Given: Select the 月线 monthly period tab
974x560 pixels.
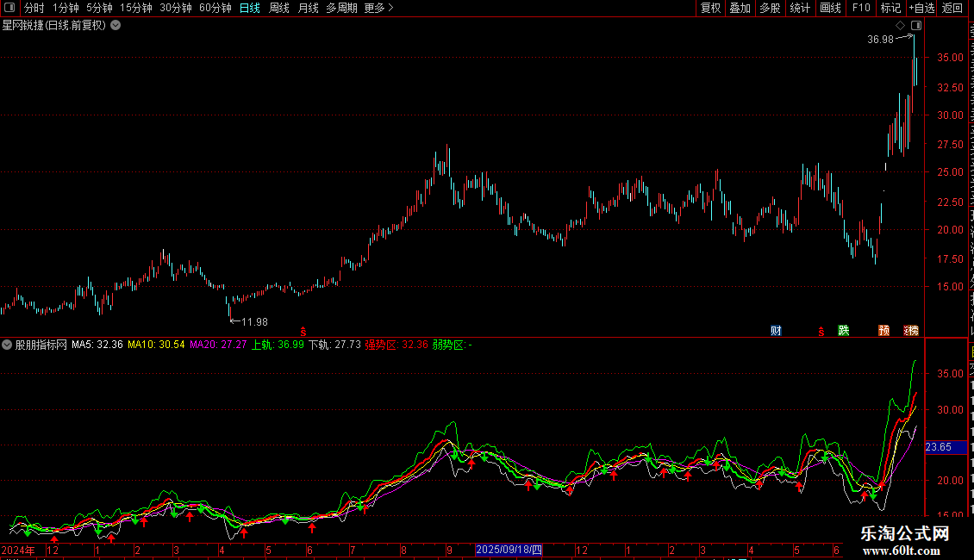Looking at the screenshot, I should click(308, 8).
